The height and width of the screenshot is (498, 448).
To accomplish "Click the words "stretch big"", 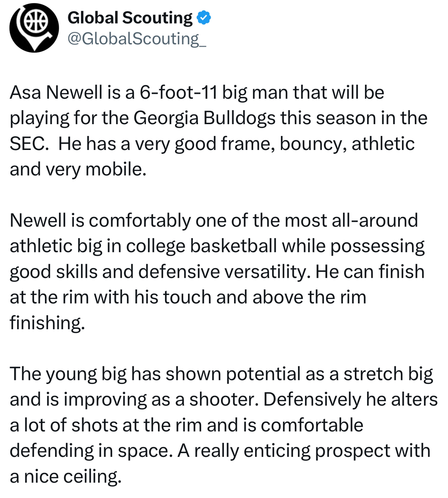I will 388,374.
